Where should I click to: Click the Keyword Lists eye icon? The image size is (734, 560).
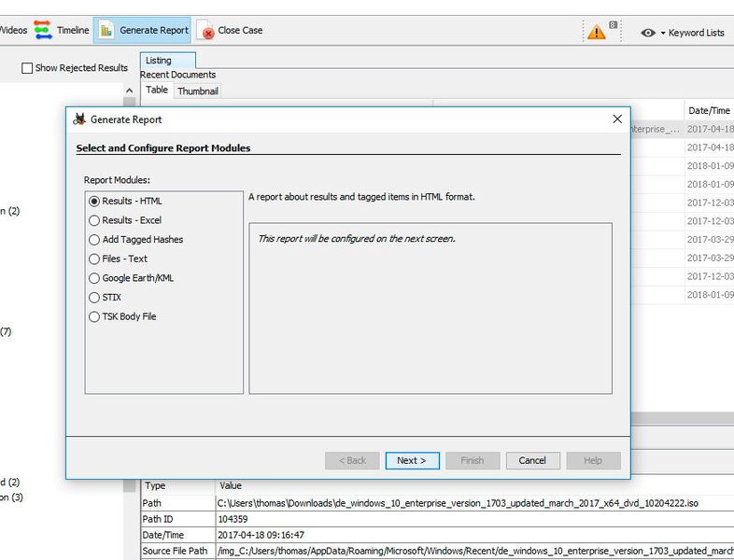click(648, 33)
